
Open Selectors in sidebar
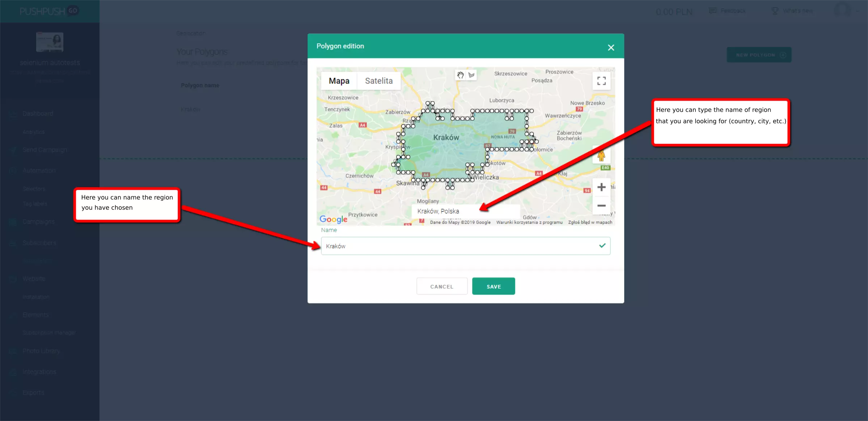point(34,189)
